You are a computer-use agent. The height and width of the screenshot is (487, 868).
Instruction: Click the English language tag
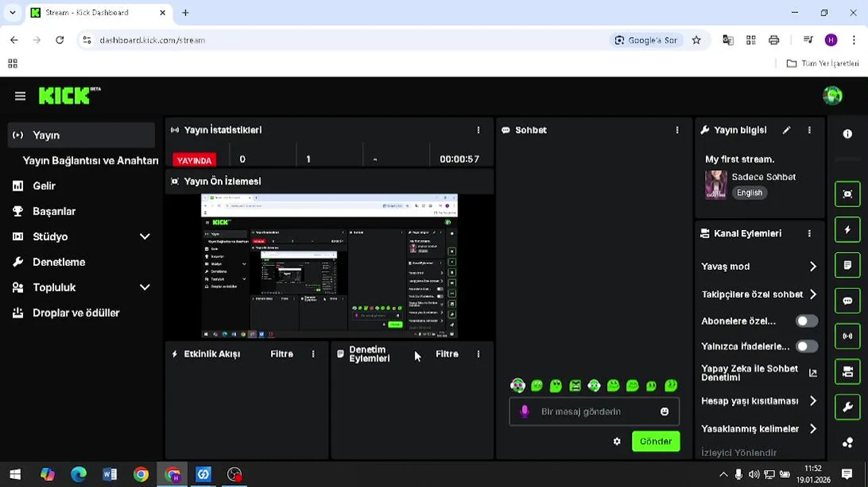pyautogui.click(x=749, y=193)
